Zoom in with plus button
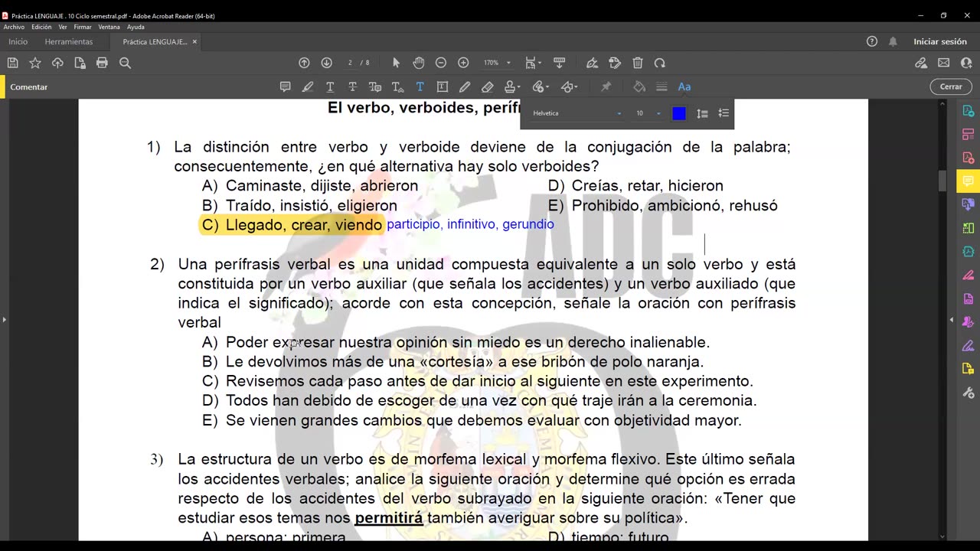This screenshot has width=980, height=551. pos(463,63)
